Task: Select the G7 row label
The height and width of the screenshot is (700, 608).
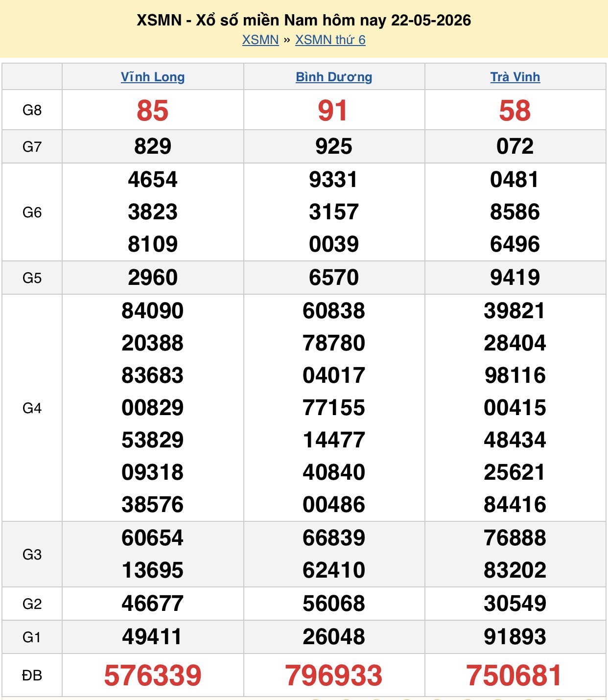Action: click(32, 146)
